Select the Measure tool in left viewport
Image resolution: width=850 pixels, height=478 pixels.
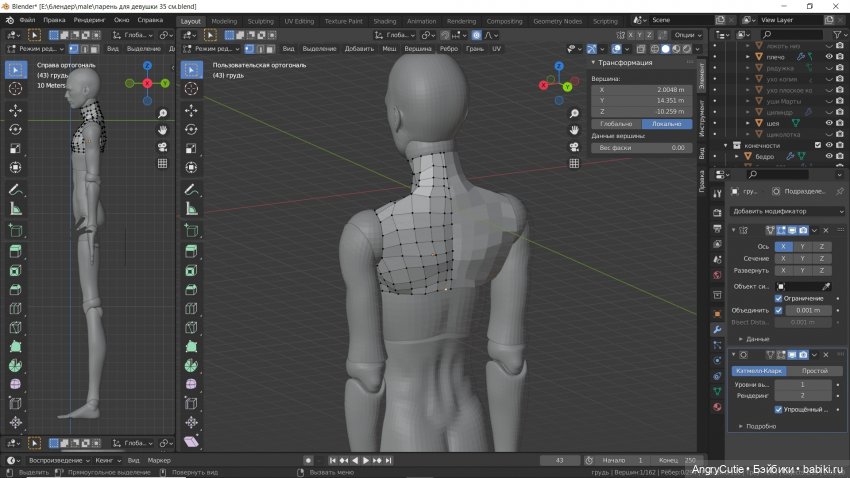15,208
